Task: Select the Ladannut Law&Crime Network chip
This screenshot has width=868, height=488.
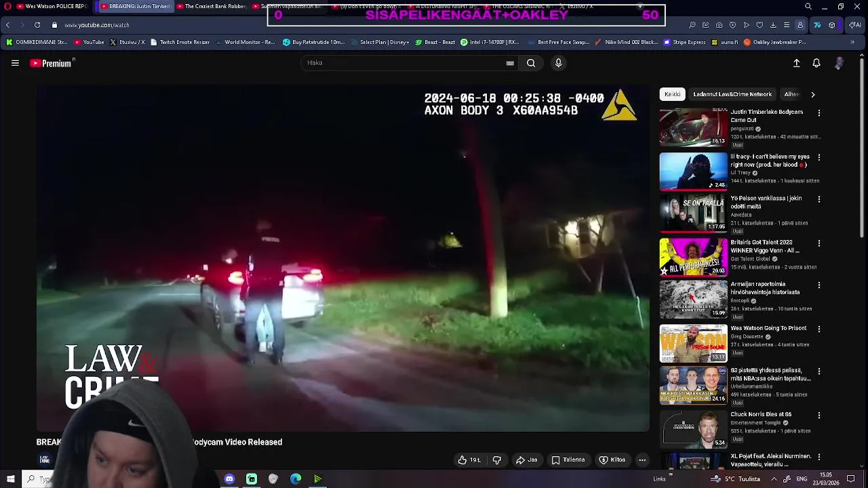Action: pyautogui.click(x=732, y=94)
